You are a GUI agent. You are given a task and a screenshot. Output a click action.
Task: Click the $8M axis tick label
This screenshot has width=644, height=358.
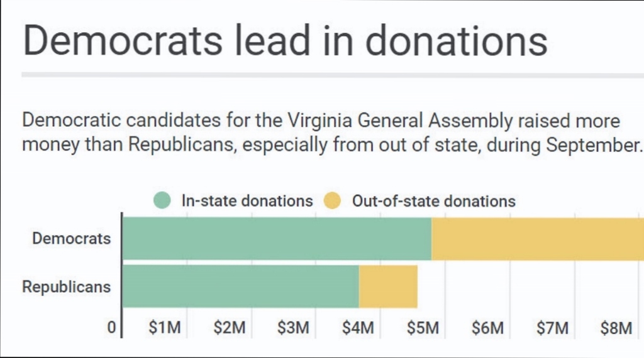616,328
